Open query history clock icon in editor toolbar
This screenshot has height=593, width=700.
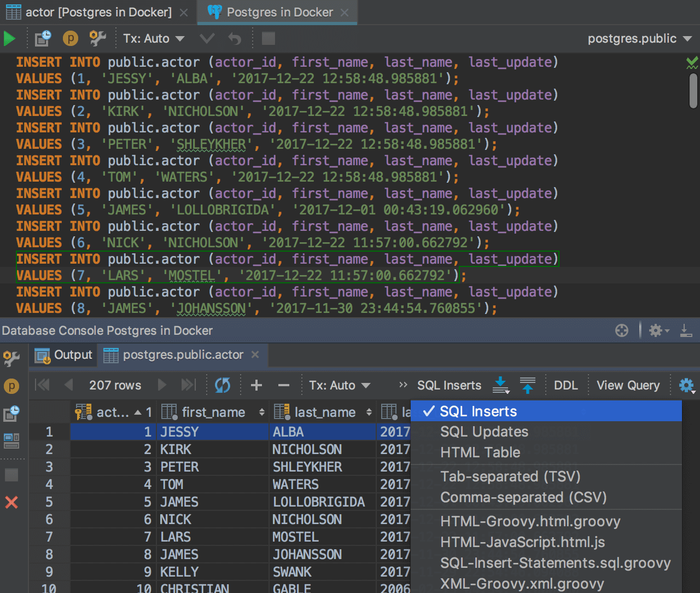43,39
